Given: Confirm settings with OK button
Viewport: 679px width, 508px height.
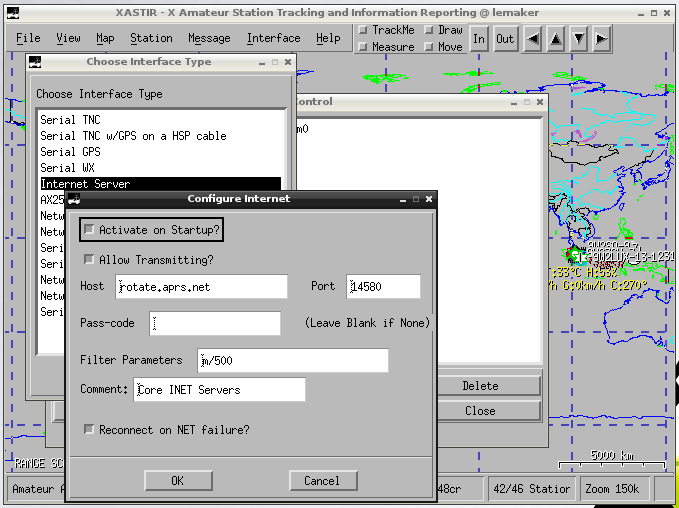Looking at the screenshot, I should (178, 481).
